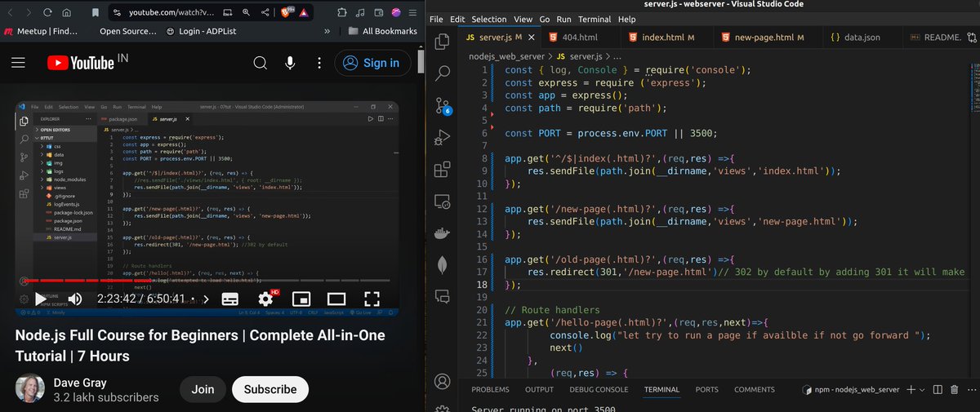
Task: Open File menu in VS Code
Action: click(x=436, y=19)
